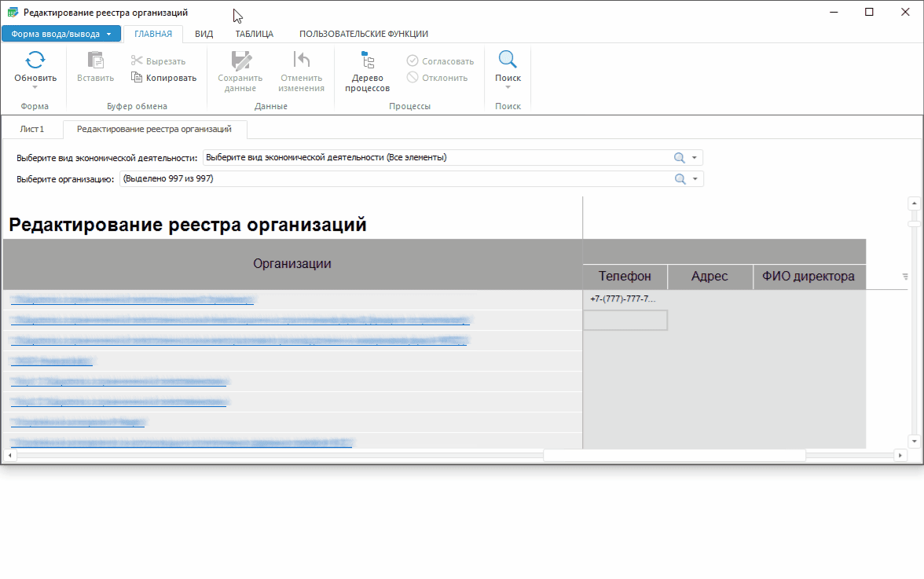The width and height of the screenshot is (924, 579).
Task: Click the Согласовать approve button
Action: click(x=440, y=61)
